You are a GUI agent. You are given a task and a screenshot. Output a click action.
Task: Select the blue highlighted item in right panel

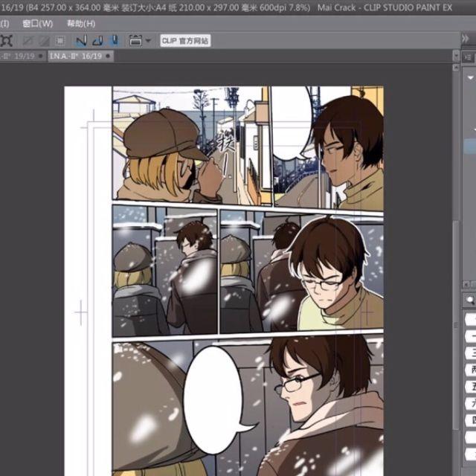470,147
